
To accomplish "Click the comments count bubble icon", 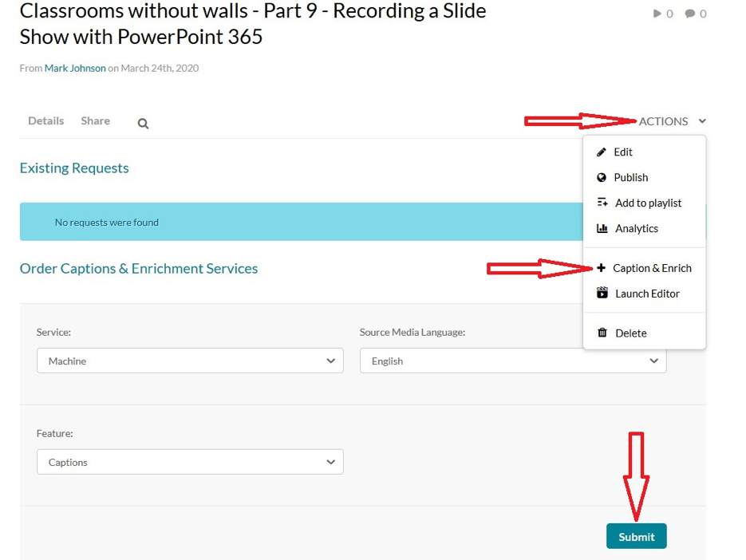I will tap(690, 14).
